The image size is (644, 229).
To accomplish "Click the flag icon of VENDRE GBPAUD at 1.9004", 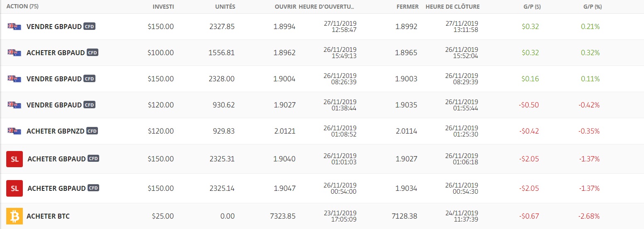I will click(15, 79).
